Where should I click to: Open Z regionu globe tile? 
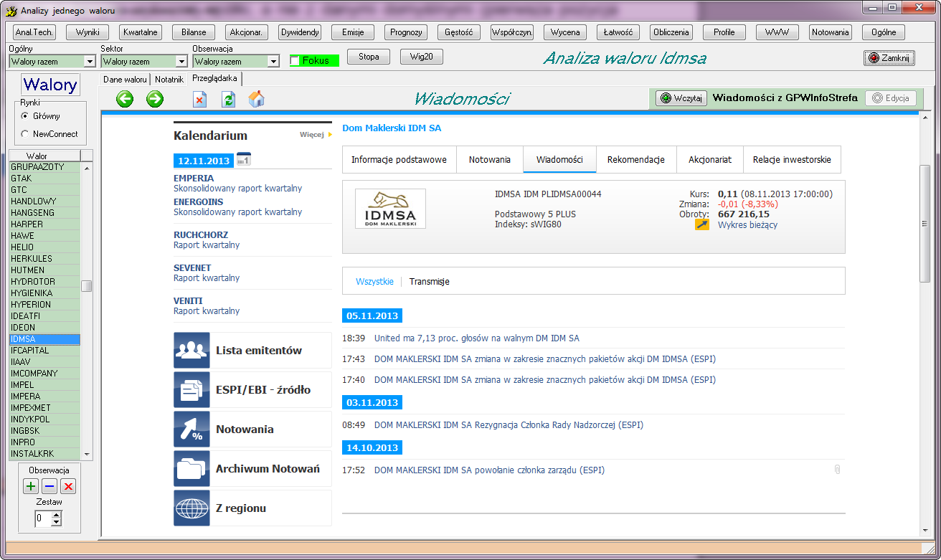191,508
